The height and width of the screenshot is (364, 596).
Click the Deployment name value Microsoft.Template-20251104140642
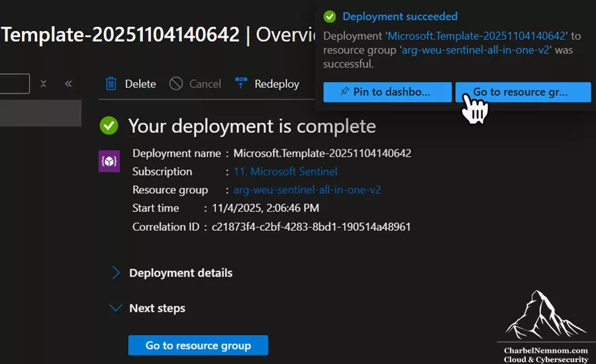tap(322, 153)
